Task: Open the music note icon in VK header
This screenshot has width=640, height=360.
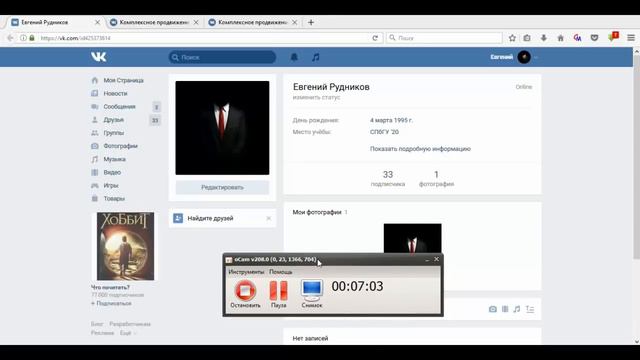Action: click(316, 57)
